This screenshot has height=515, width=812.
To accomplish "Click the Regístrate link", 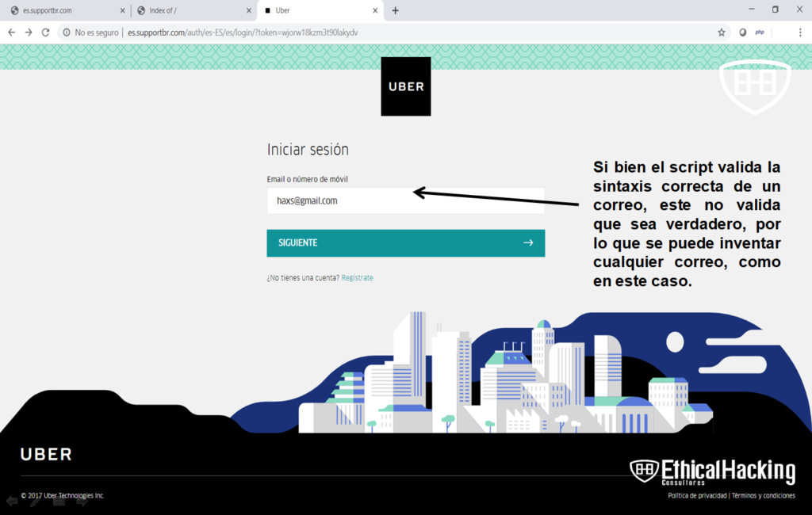I will [x=357, y=278].
